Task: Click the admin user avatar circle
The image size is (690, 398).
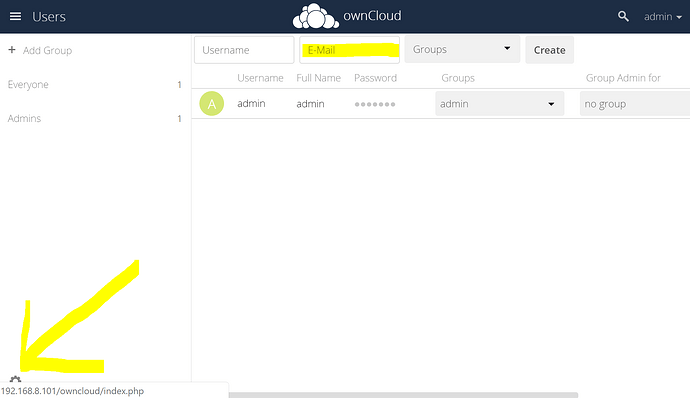Action: (x=212, y=103)
